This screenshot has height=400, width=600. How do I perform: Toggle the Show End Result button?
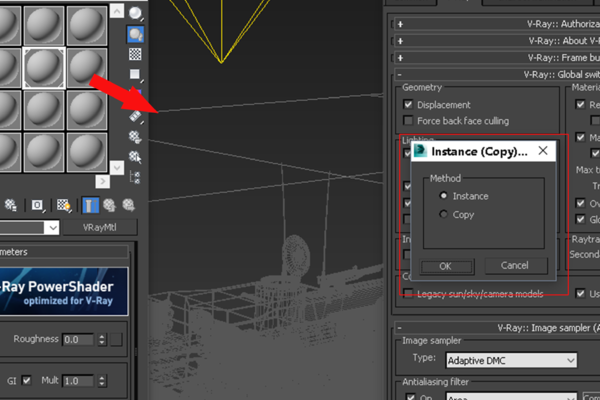(x=91, y=206)
